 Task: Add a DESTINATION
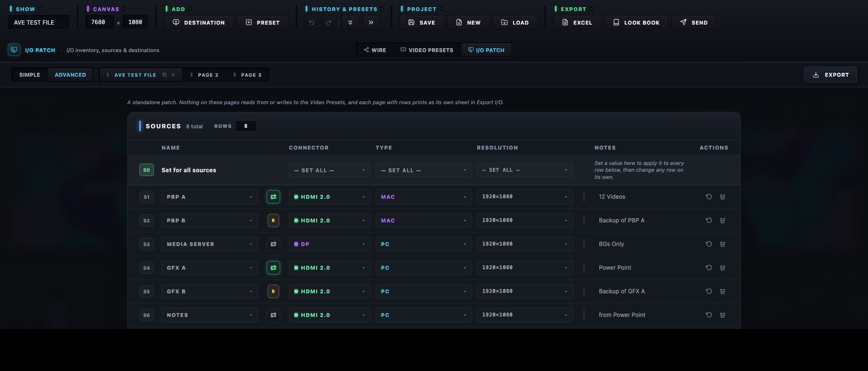(199, 22)
